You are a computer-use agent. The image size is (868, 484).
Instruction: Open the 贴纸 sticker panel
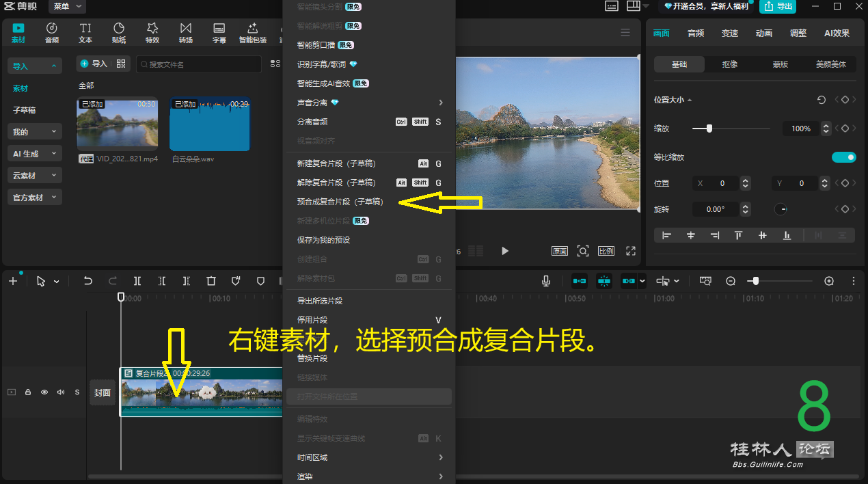(119, 33)
